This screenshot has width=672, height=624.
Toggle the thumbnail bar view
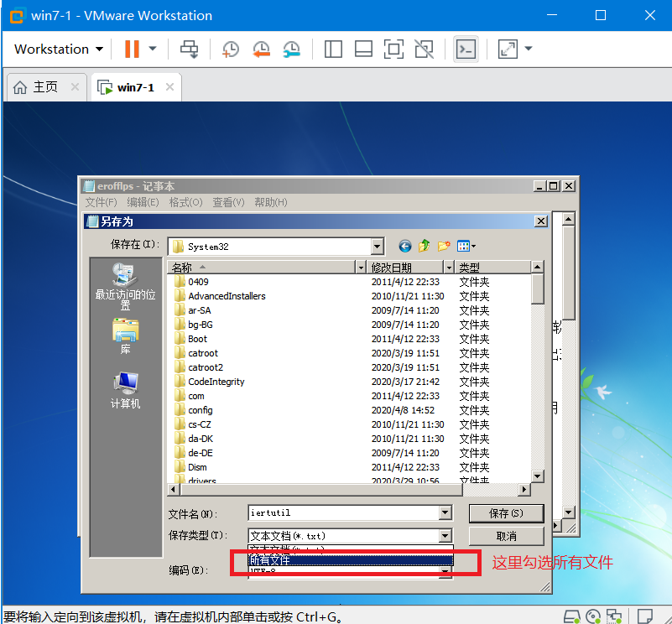(x=363, y=49)
